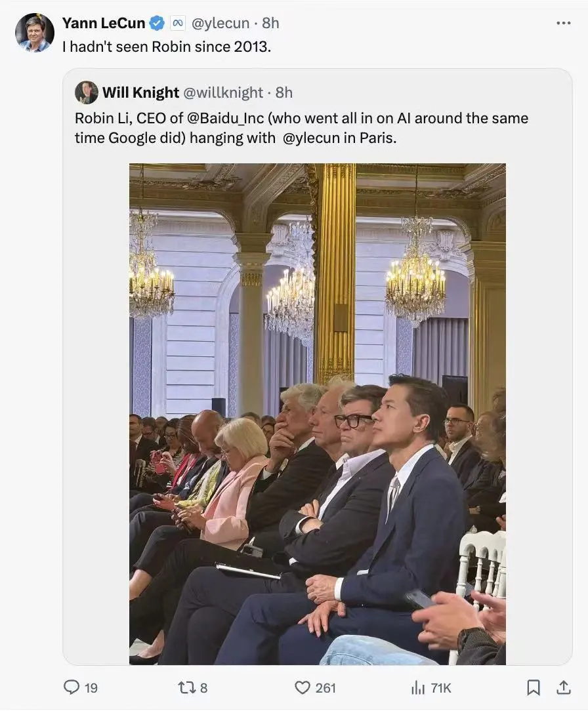The image size is (588, 711).
Task: Open the 8h timestamp on Yann's post
Action: (270, 23)
